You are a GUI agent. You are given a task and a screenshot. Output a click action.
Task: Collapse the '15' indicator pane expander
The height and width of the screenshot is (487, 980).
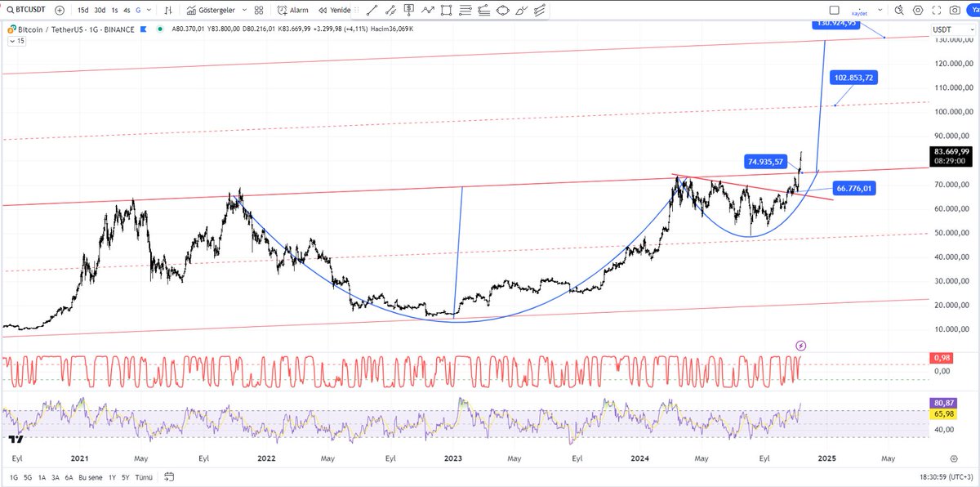(14, 40)
